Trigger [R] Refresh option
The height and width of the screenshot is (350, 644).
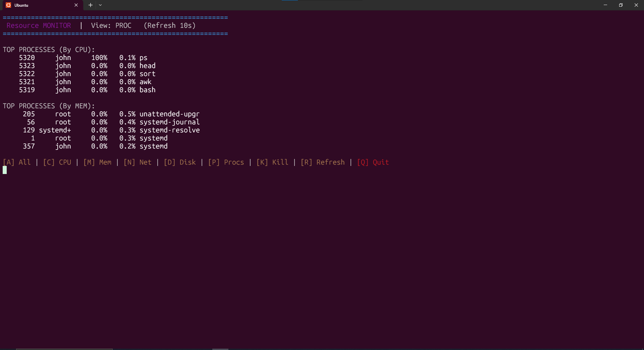(x=322, y=162)
